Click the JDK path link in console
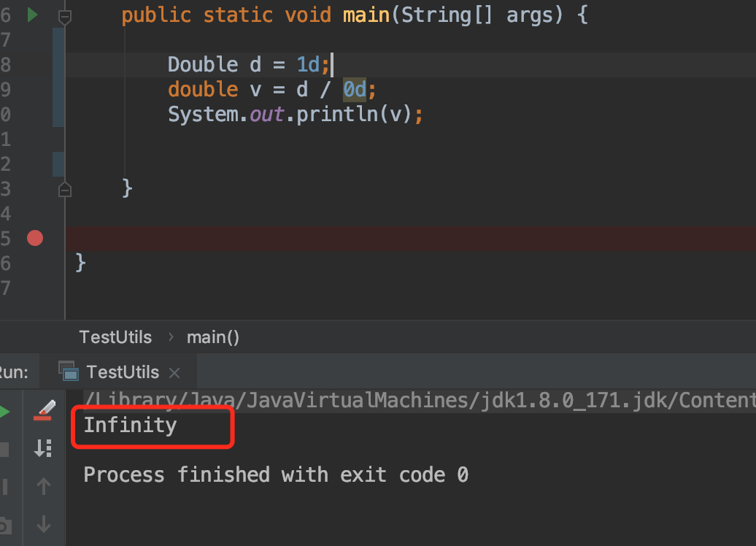 point(420,400)
